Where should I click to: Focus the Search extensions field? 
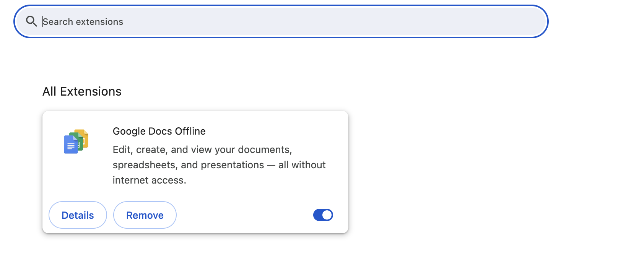(x=281, y=21)
